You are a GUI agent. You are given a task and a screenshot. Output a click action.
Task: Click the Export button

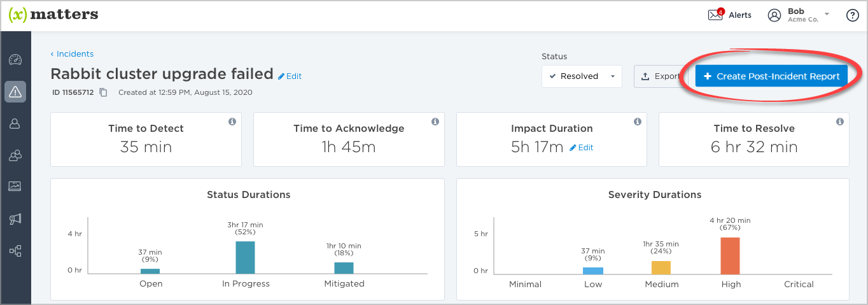pyautogui.click(x=661, y=76)
